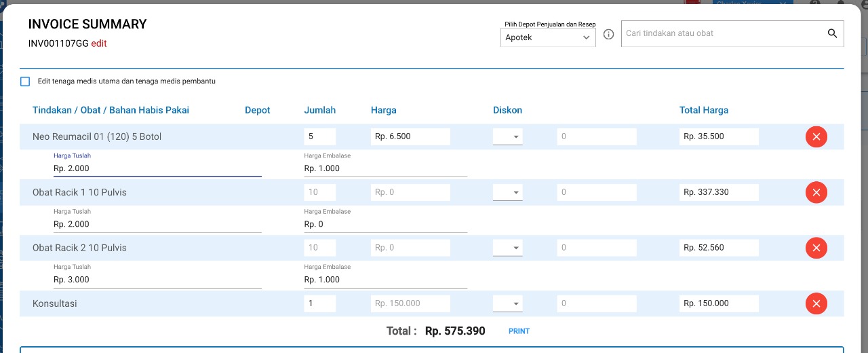This screenshot has height=353, width=868.
Task: Expand Diskon dropdown for Konsultasi
Action: 508,303
